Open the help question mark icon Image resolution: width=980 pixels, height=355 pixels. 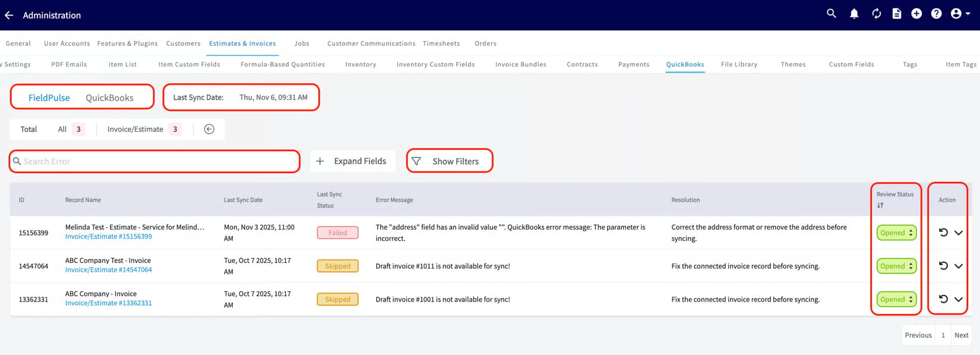point(936,14)
